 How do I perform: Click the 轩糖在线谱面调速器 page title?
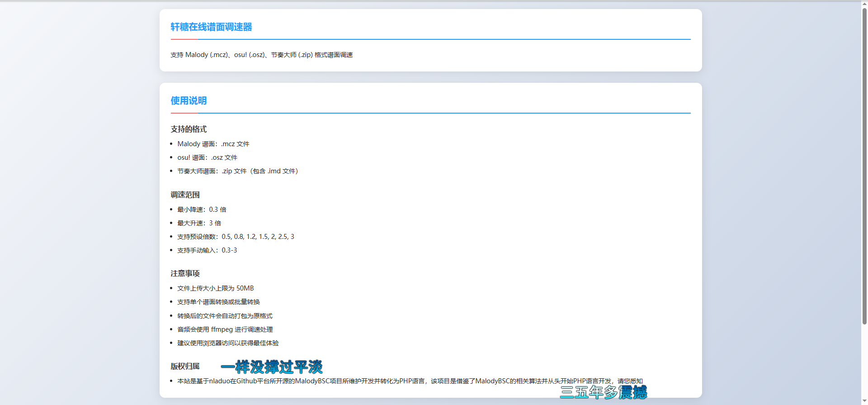211,27
